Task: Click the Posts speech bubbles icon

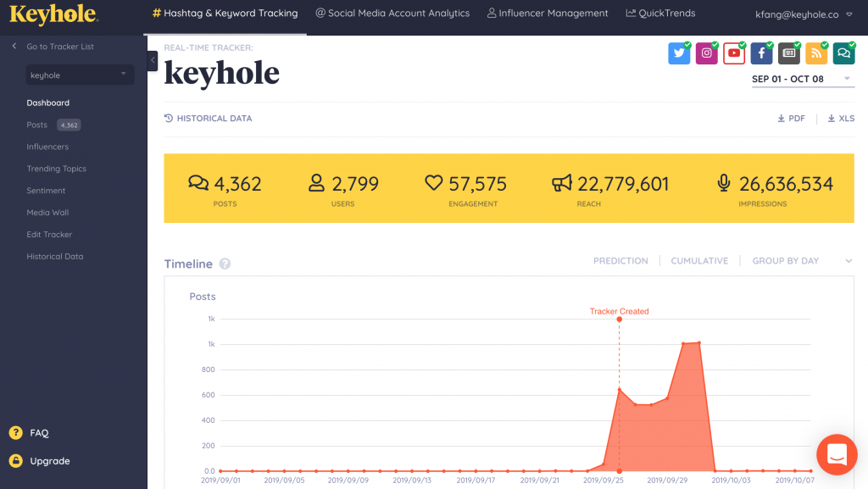Action: tap(198, 182)
